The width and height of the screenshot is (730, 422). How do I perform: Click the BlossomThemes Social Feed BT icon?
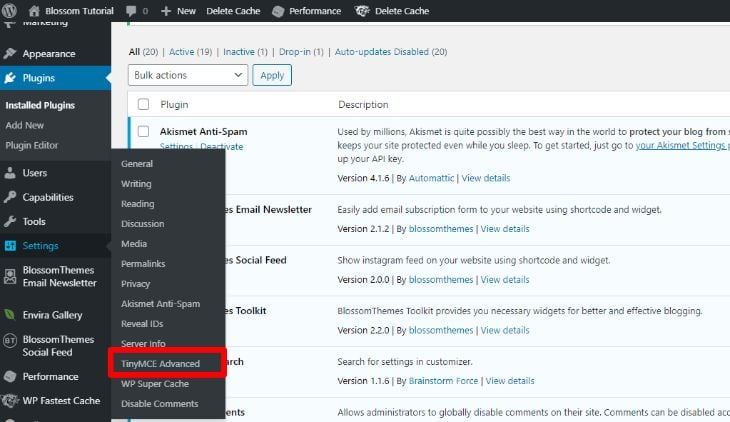[x=10, y=340]
